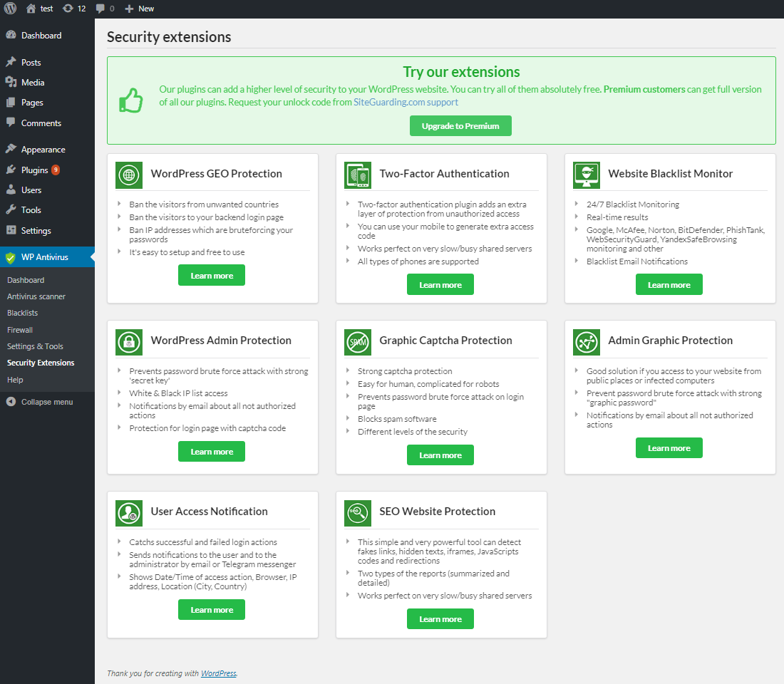Click the Website Blacklist Monitor icon

(x=586, y=175)
